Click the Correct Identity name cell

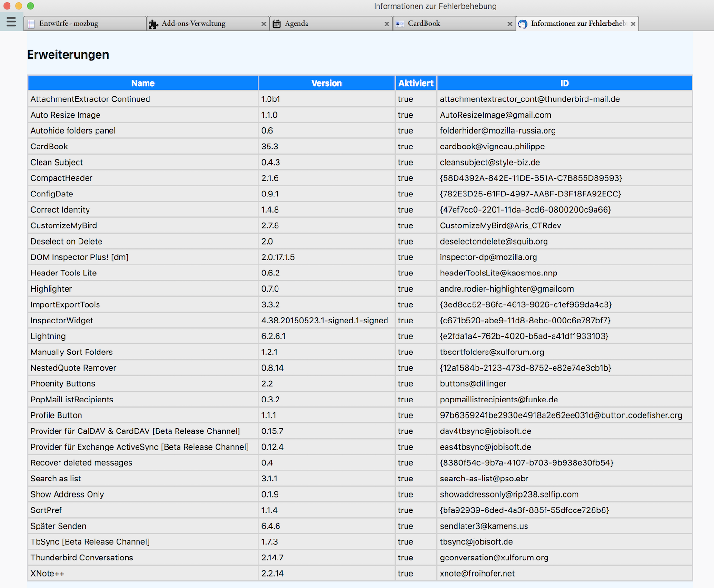pos(143,210)
